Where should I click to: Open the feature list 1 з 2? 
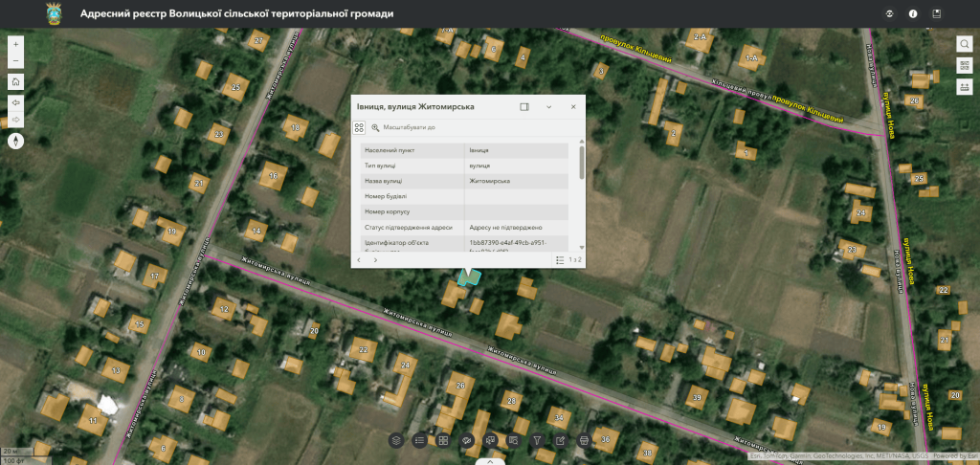click(x=568, y=259)
